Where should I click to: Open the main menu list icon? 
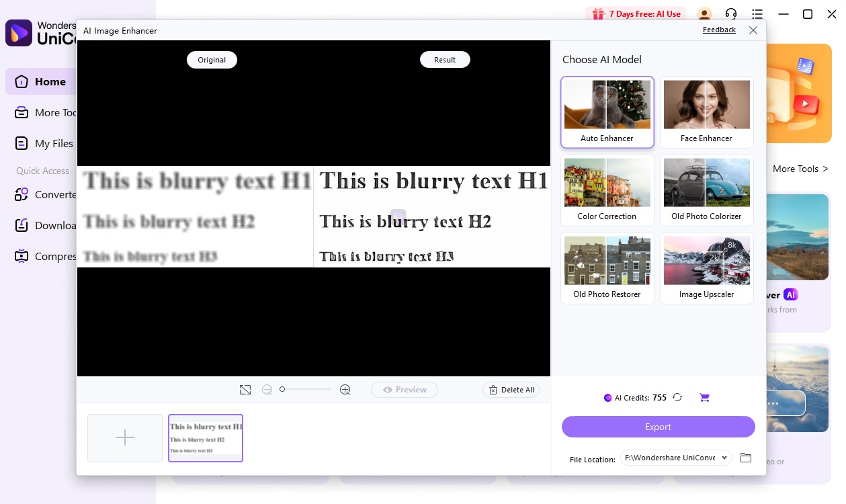pos(757,14)
